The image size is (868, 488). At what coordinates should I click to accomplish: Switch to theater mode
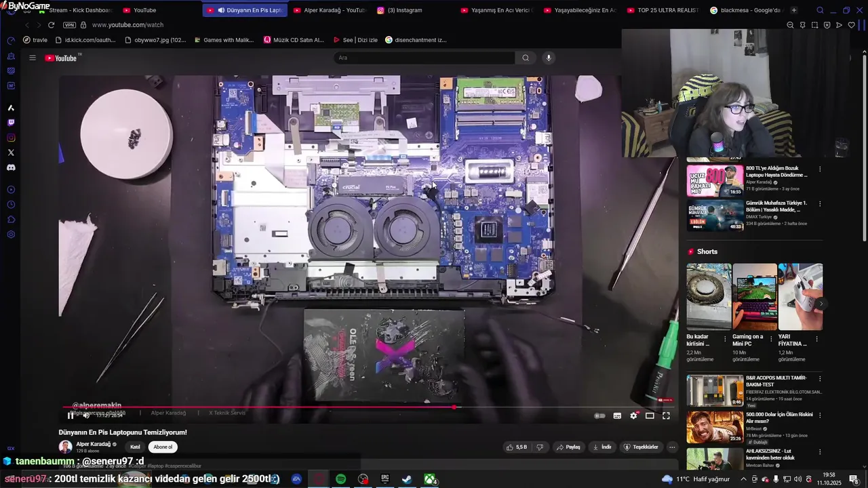pyautogui.click(x=650, y=415)
